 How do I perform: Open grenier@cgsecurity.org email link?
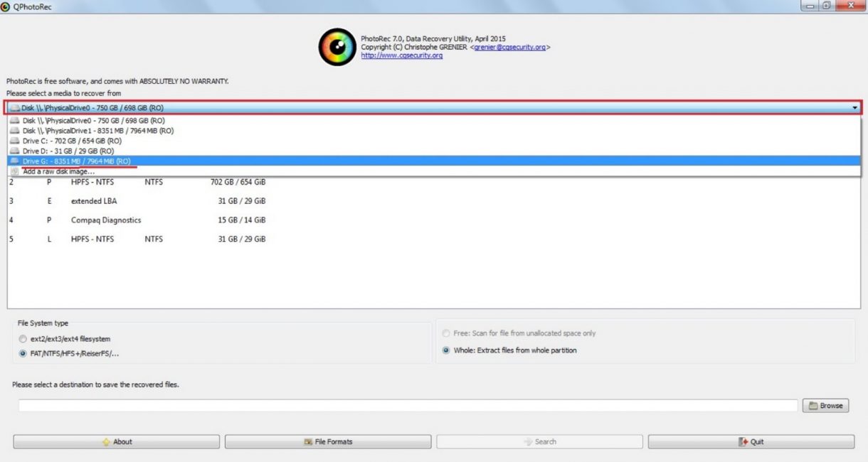coord(510,47)
